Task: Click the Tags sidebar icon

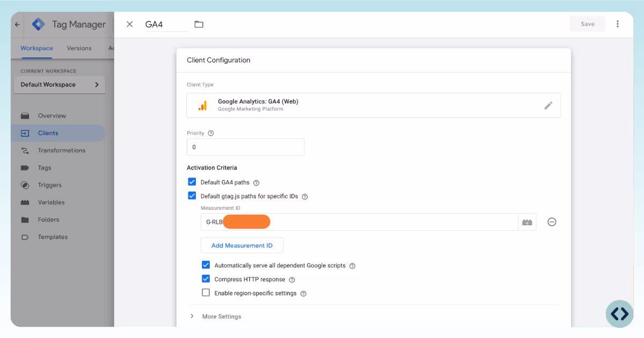Action: (x=25, y=168)
